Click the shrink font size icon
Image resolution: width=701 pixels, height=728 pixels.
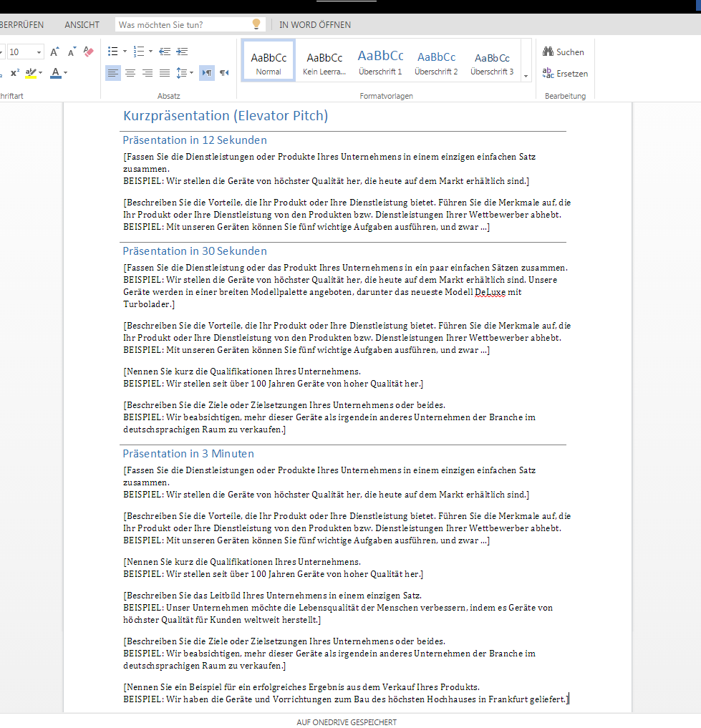(72, 52)
